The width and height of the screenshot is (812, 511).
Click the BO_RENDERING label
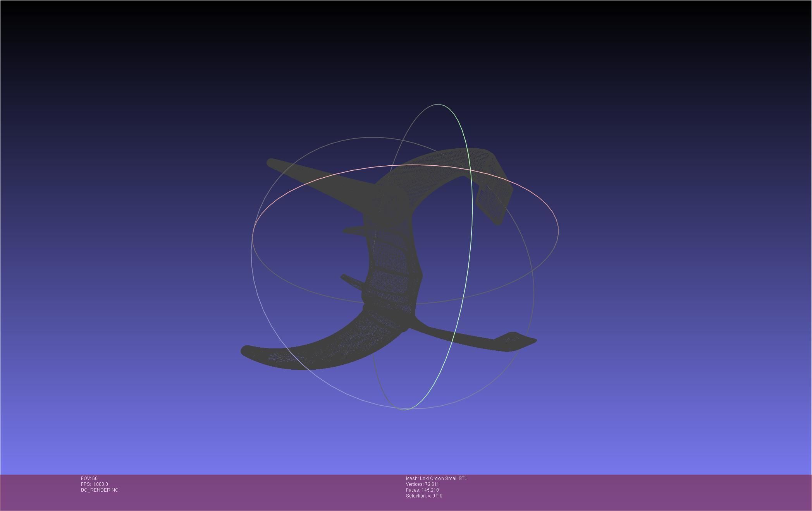100,490
